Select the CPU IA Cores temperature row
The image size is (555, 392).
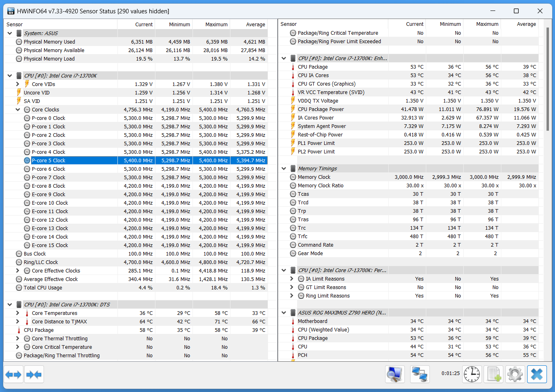[408, 75]
